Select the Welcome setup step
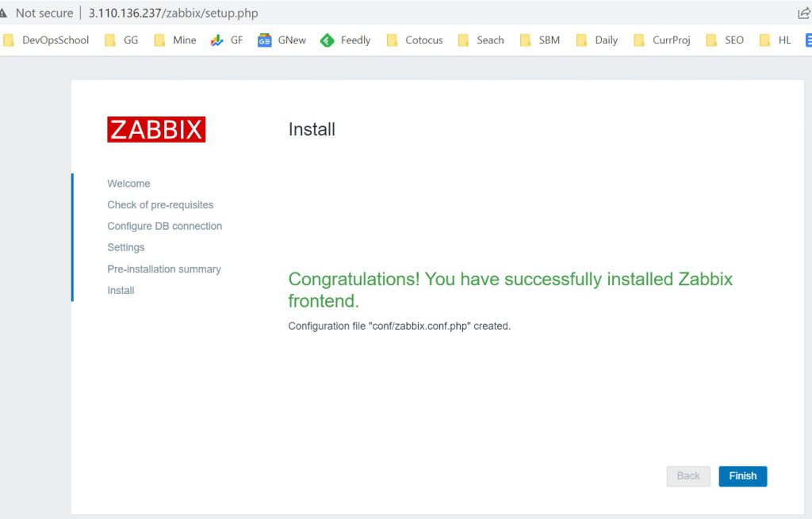Viewport: 812px width, 519px height. click(128, 184)
